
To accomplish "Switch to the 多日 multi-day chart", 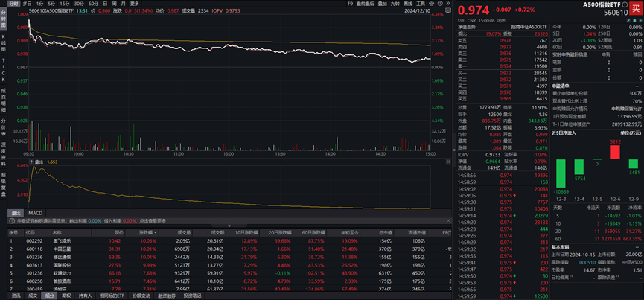I will (27, 3).
